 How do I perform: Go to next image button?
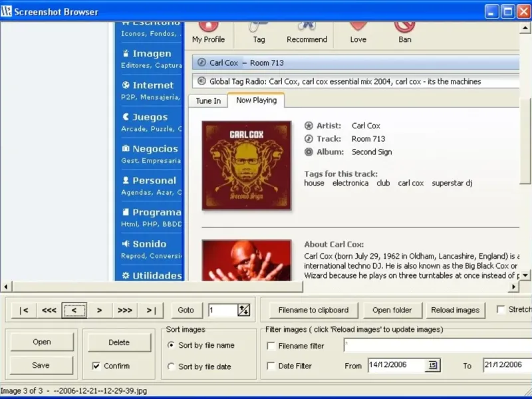99,310
